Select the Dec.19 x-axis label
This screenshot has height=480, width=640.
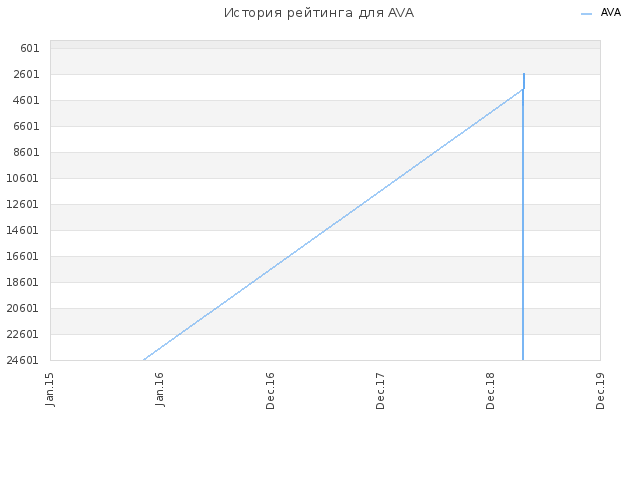(x=600, y=391)
